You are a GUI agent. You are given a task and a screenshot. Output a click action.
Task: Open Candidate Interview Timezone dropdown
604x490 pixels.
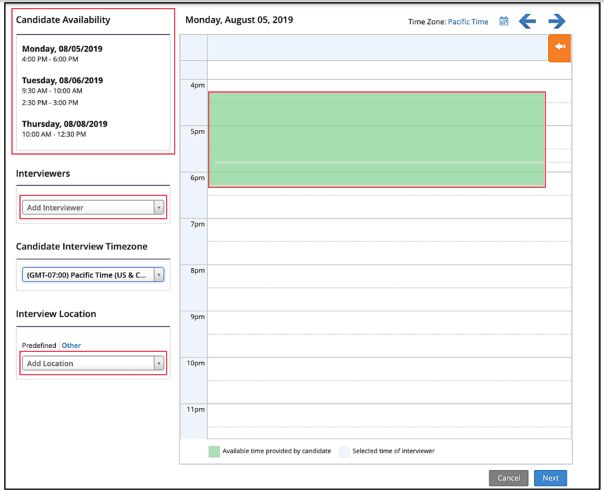[93, 275]
